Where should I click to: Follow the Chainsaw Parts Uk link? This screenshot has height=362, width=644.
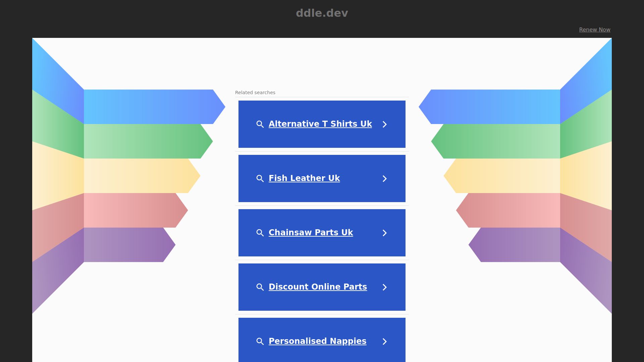(311, 233)
